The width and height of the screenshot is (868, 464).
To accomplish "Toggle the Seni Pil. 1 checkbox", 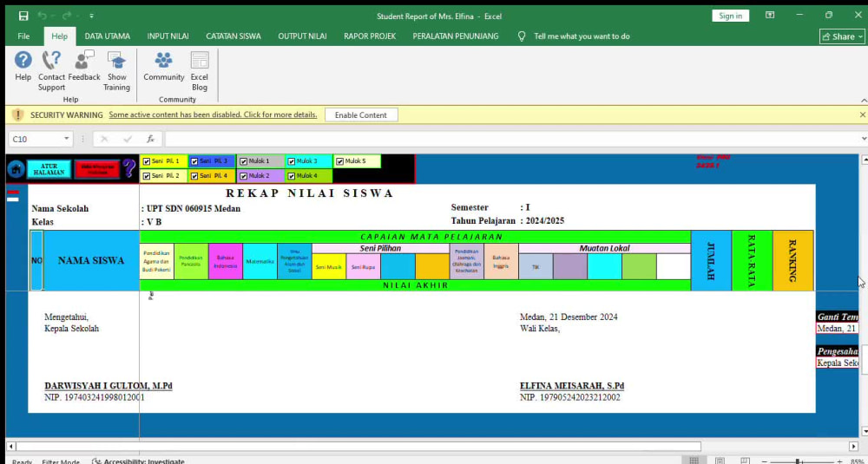I will [x=147, y=161].
